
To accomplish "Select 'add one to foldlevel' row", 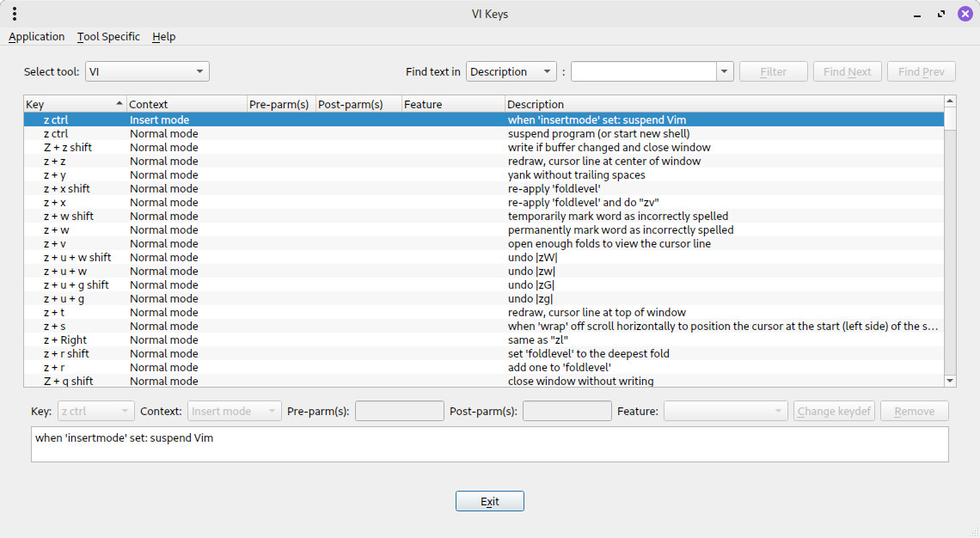I will pos(484,367).
